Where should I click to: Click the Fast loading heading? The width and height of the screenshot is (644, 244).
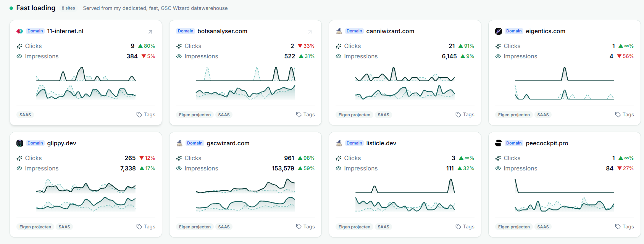36,8
